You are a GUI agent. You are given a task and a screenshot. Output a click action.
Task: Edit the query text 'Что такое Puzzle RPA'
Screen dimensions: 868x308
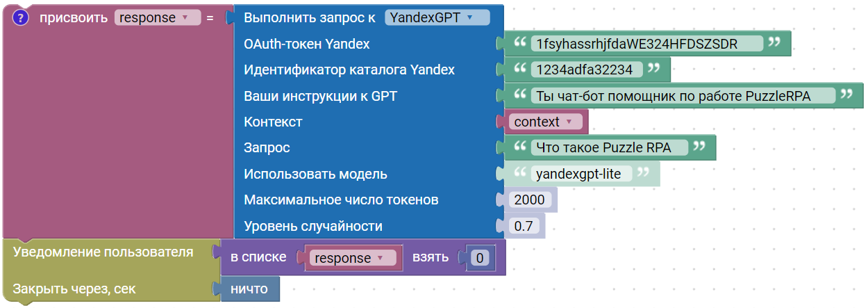coord(609,147)
